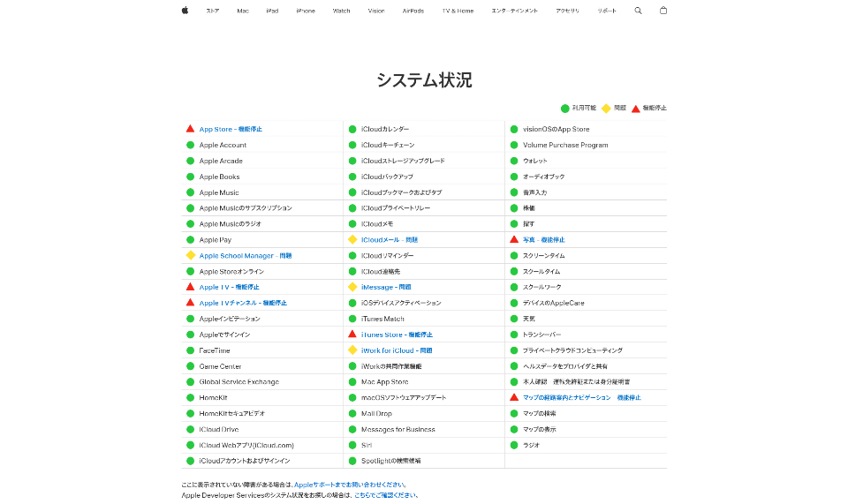Click the Spotlightの検索候補 text
This screenshot has width=848, height=504.
click(x=391, y=461)
